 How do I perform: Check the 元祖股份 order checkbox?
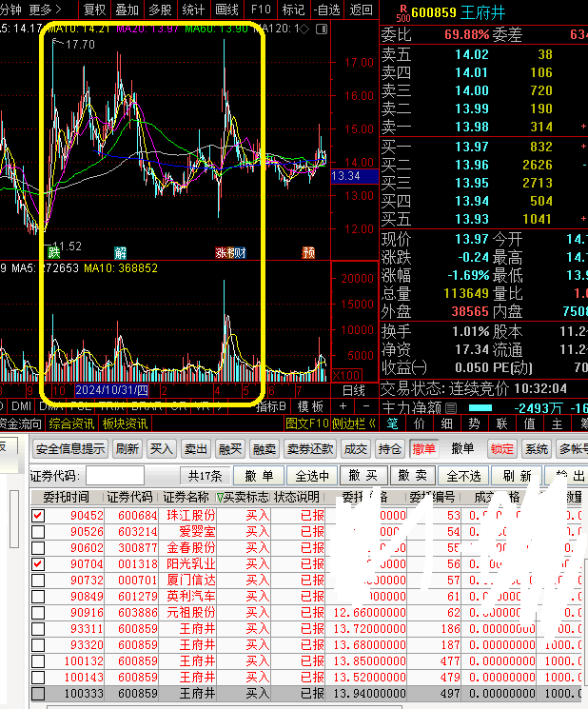pyautogui.click(x=38, y=613)
